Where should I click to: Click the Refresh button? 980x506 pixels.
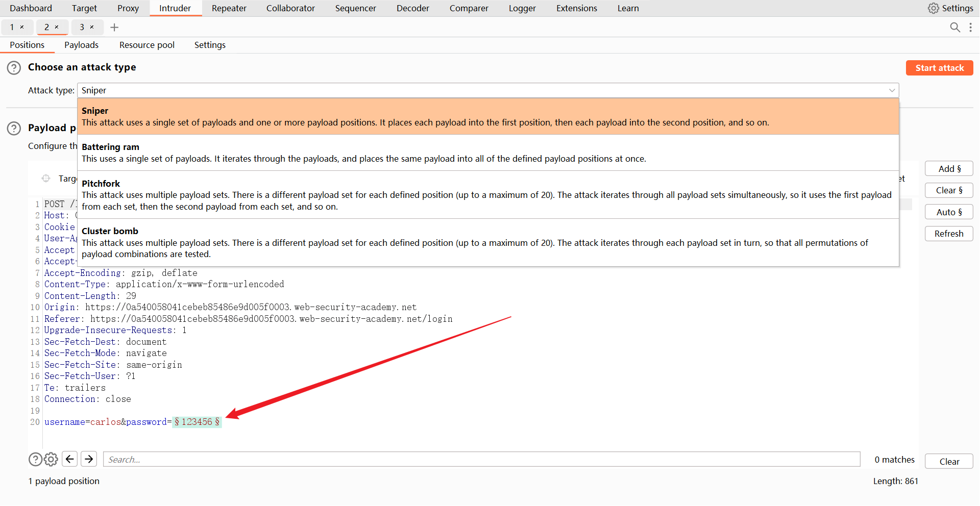(x=949, y=234)
